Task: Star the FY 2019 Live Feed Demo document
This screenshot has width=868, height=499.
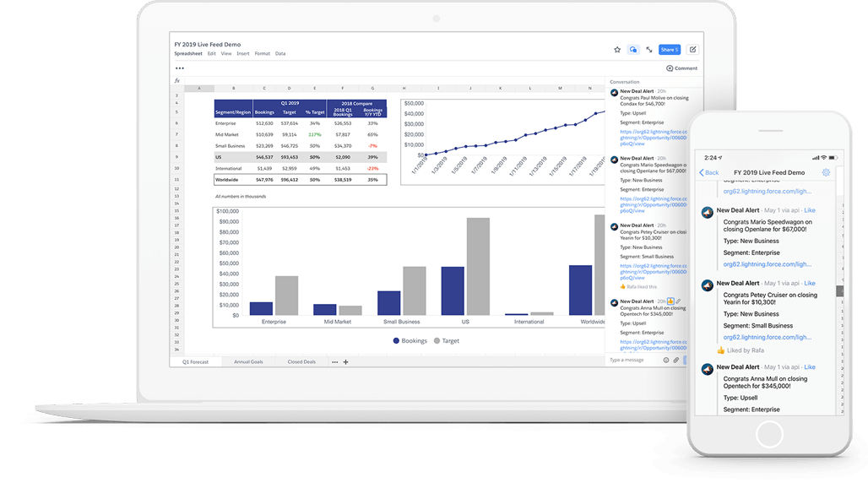Action: tap(617, 50)
